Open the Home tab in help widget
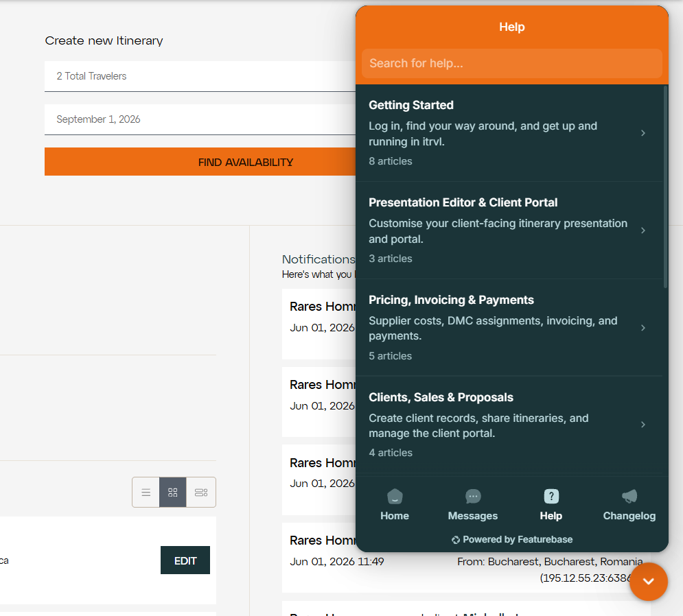 tap(395, 505)
